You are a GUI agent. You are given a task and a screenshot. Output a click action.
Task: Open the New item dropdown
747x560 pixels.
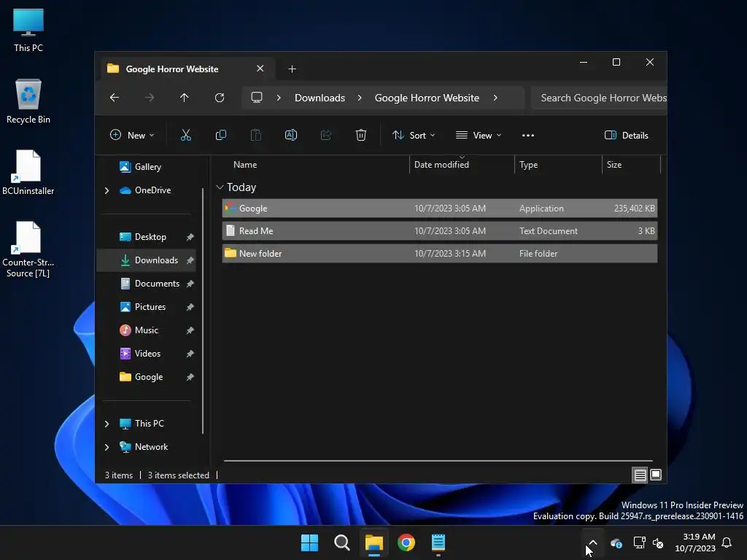133,135
